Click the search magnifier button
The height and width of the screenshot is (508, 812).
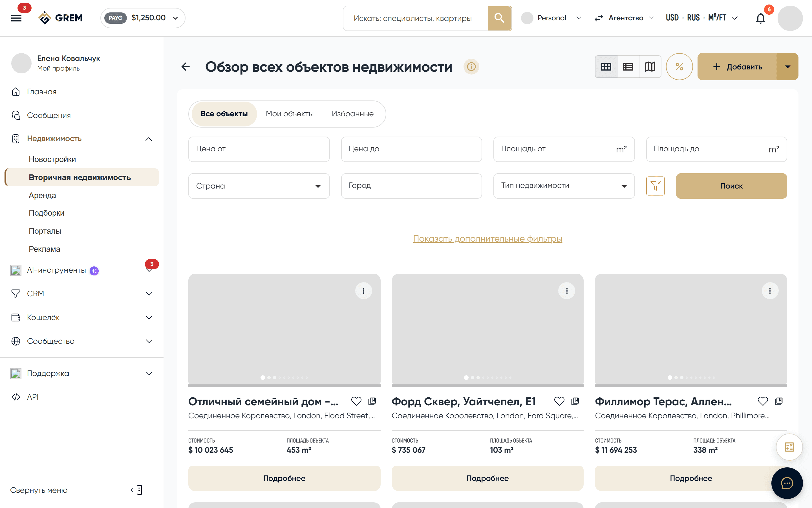coord(499,18)
